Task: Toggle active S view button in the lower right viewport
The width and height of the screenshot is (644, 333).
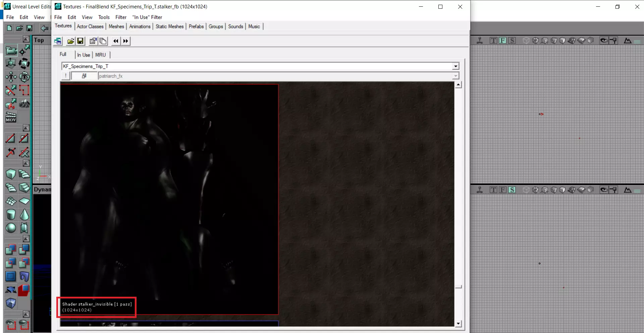Action: (512, 190)
